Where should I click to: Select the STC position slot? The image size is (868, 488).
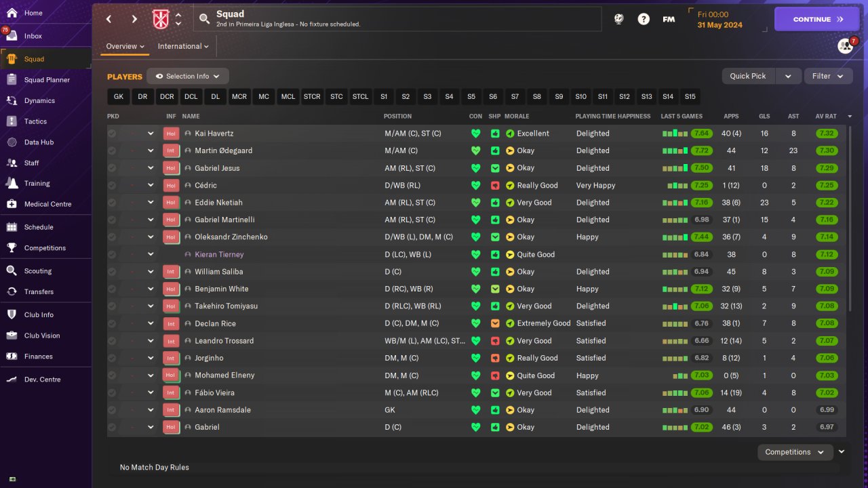336,97
